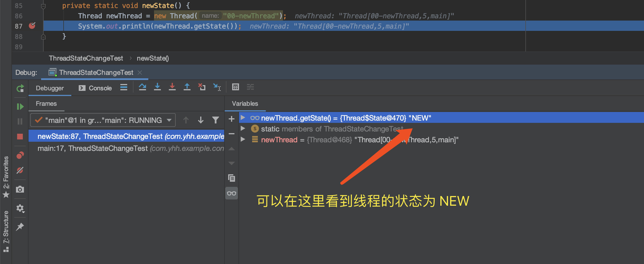Select the main:17 stack frame
The height and width of the screenshot is (264, 644).
coord(126,148)
